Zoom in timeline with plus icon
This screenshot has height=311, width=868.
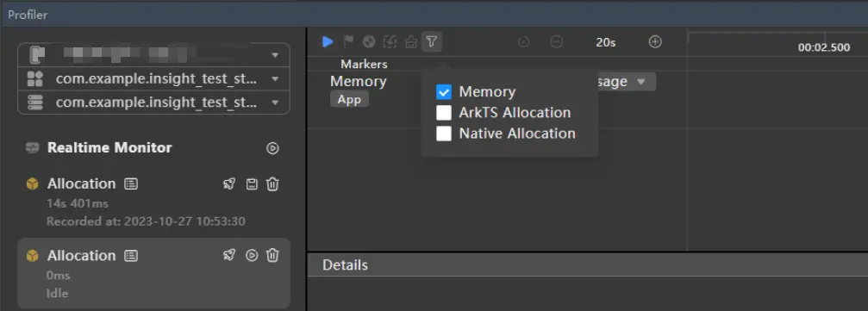[655, 42]
